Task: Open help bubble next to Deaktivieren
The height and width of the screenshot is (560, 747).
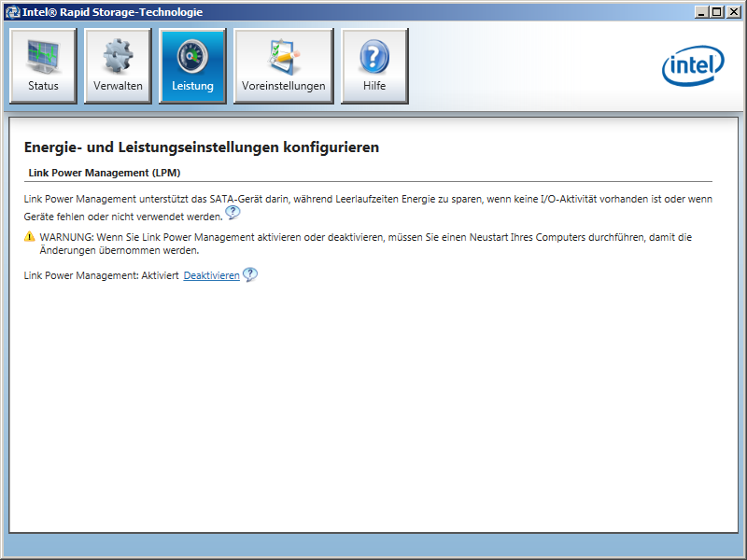Action: coord(250,274)
